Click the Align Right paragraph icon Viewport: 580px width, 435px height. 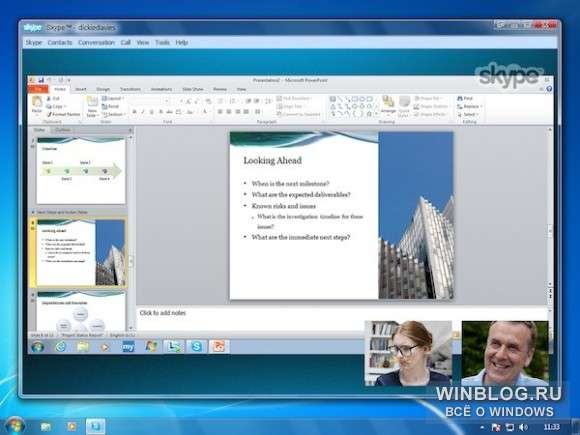click(237, 111)
